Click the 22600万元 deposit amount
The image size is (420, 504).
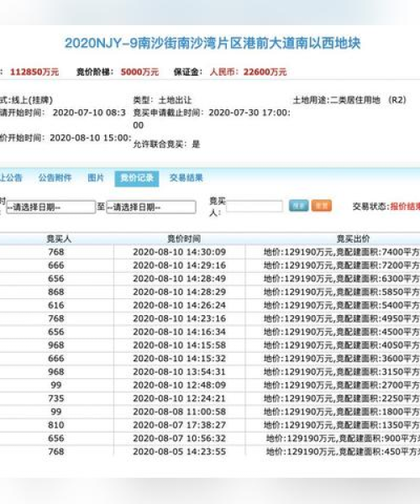[x=265, y=71]
